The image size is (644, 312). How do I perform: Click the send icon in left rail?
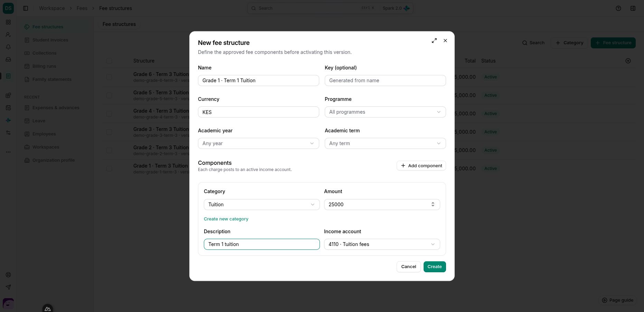pyautogui.click(x=8, y=287)
